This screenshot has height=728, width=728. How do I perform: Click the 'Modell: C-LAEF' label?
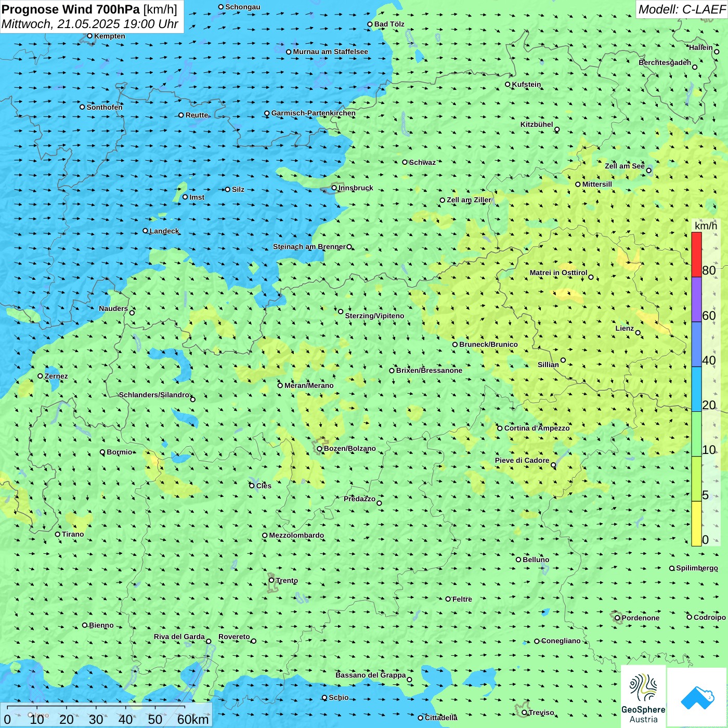(x=681, y=9)
